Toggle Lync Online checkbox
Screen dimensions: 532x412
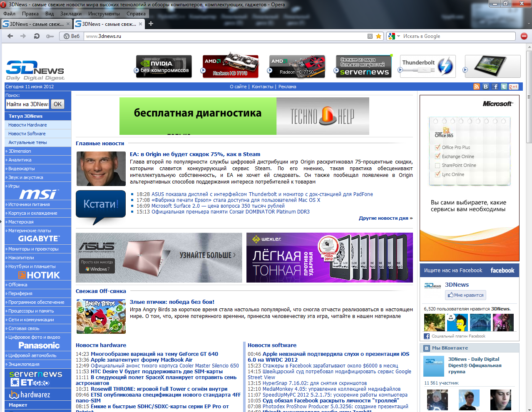pos(438,174)
